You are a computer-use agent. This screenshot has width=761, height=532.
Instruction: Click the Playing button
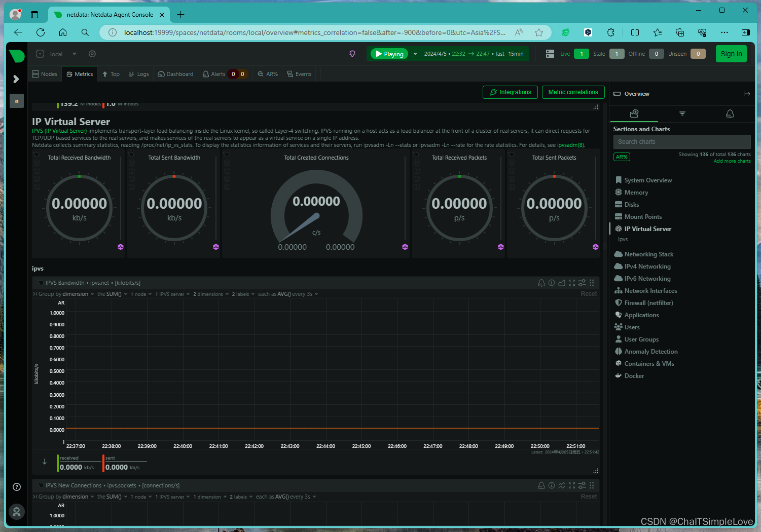point(389,54)
